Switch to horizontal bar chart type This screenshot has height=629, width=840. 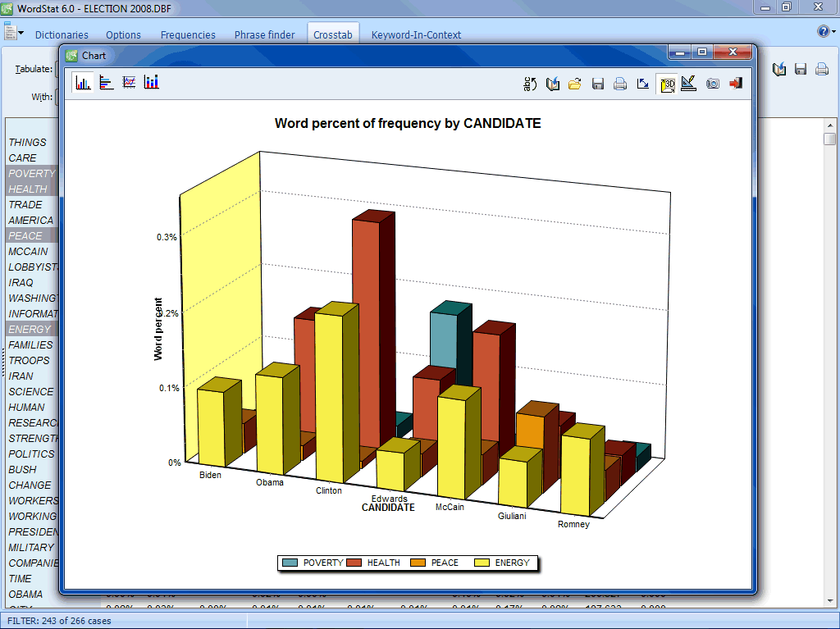coord(106,83)
